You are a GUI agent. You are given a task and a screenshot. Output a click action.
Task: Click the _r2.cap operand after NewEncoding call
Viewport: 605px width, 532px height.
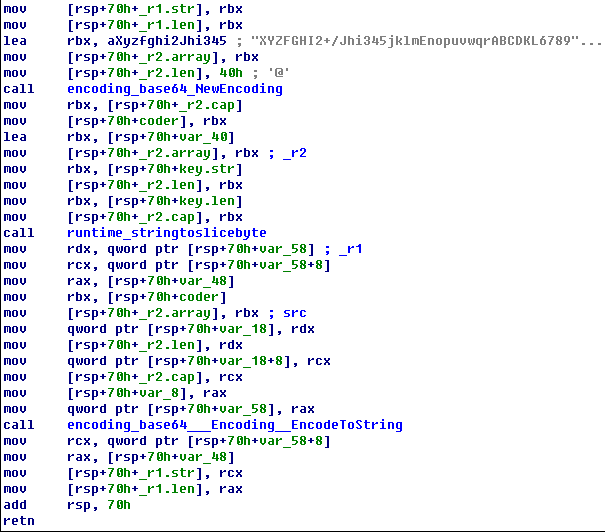[x=207, y=105]
